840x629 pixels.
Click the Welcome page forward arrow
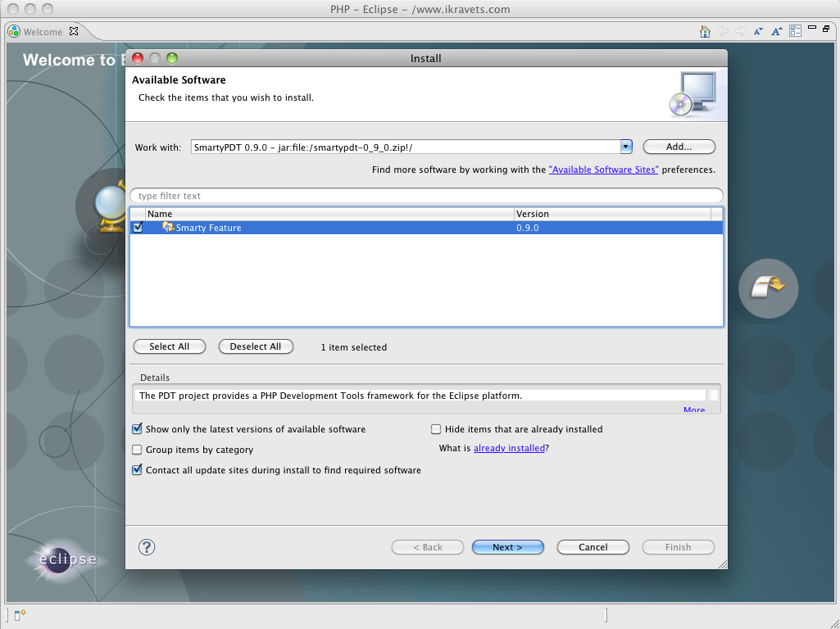[741, 32]
